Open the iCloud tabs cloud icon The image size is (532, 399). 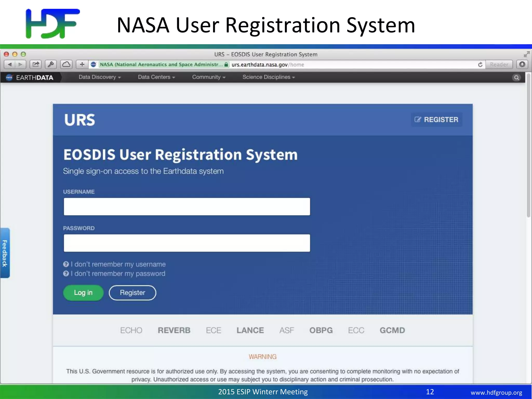click(x=66, y=64)
